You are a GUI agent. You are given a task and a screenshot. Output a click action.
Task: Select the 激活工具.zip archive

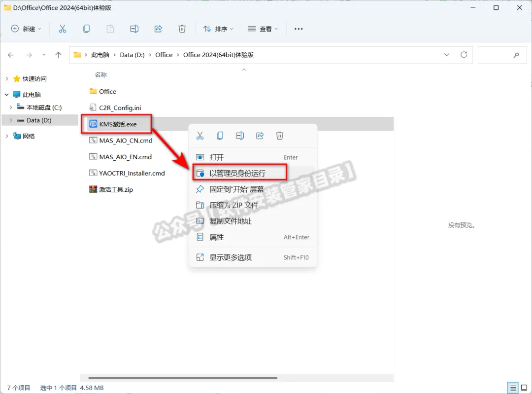click(116, 189)
